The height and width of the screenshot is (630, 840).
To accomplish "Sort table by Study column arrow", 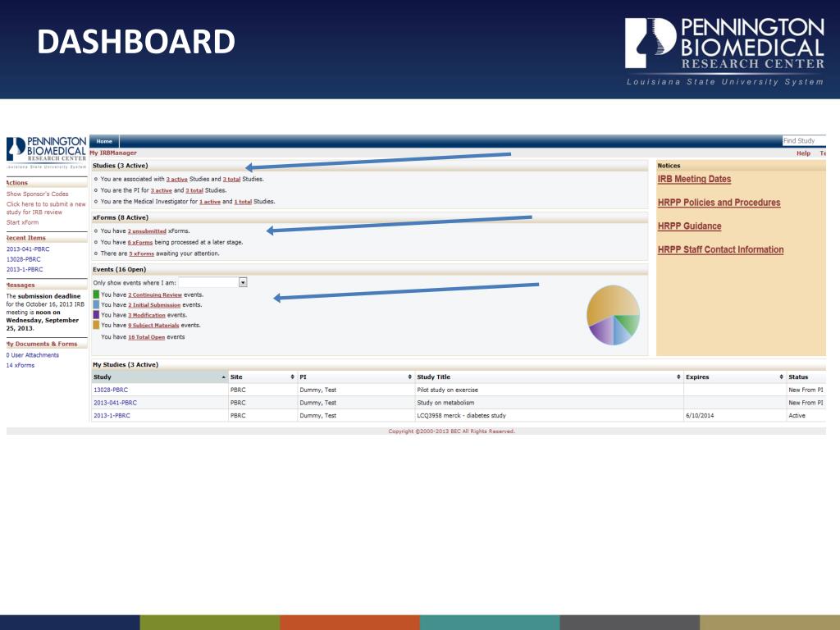I will tap(223, 377).
